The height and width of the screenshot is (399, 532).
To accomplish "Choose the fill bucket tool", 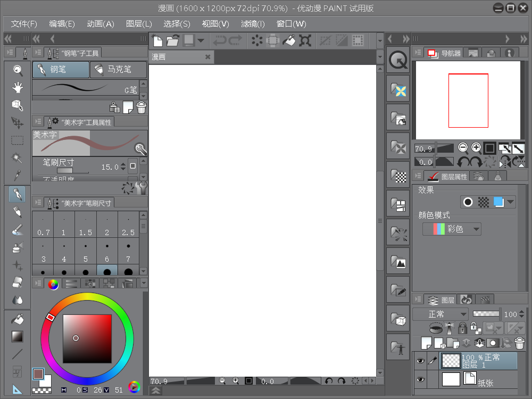I will [x=18, y=319].
